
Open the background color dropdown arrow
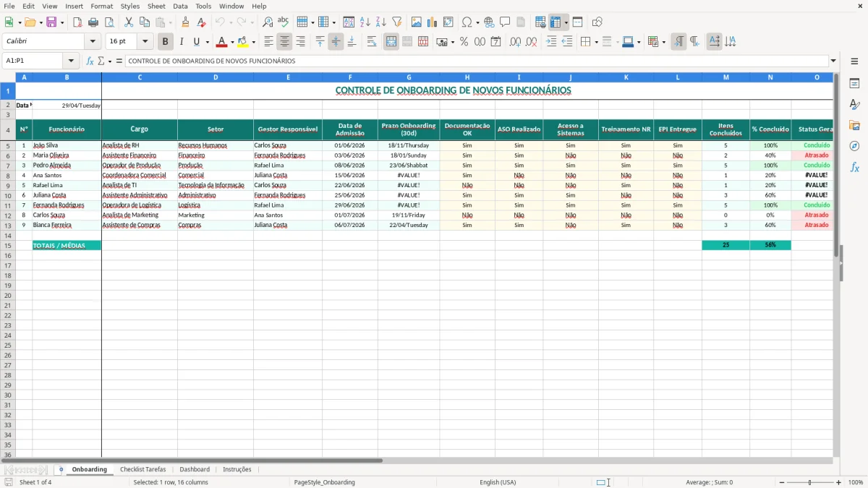pos(253,42)
